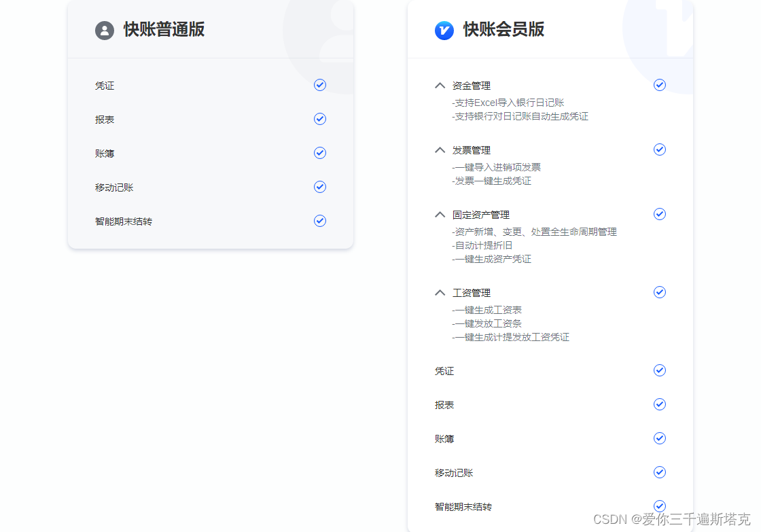
Task: Click the 资金管理 heading
Action: pos(472,86)
